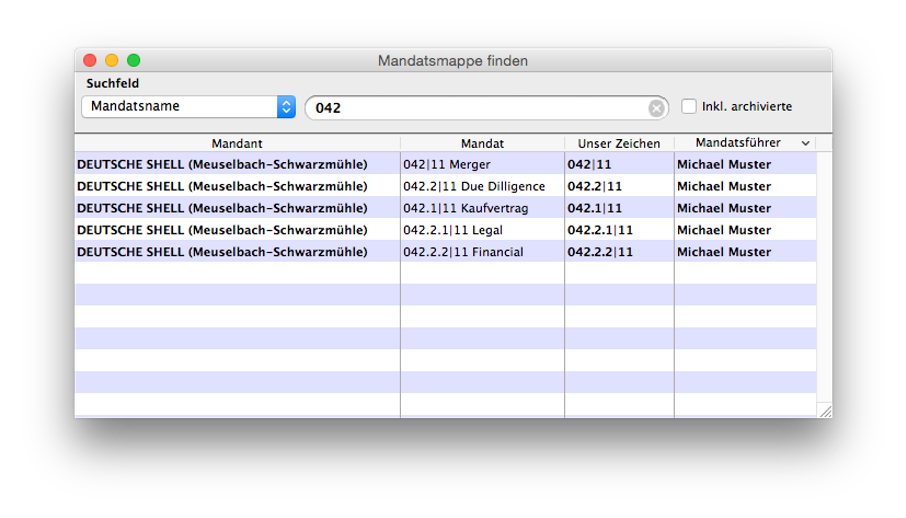
Task: Click the Unser Zeichen value 042.2.1|11
Action: (600, 230)
